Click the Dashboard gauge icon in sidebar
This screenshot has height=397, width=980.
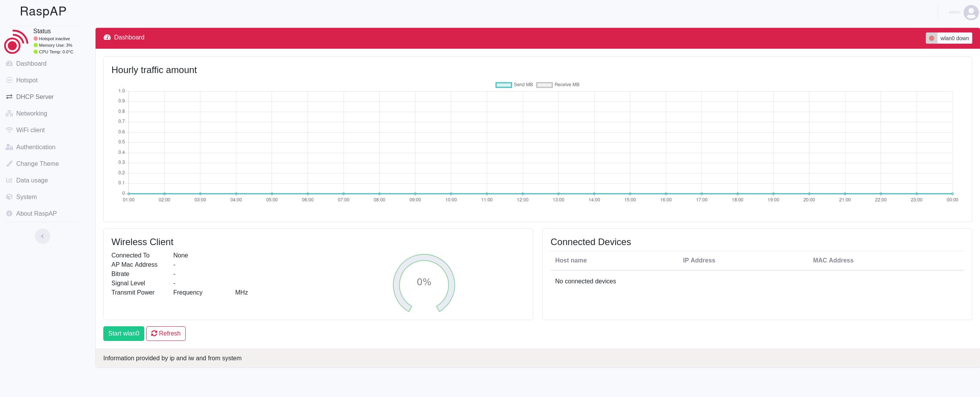point(9,64)
